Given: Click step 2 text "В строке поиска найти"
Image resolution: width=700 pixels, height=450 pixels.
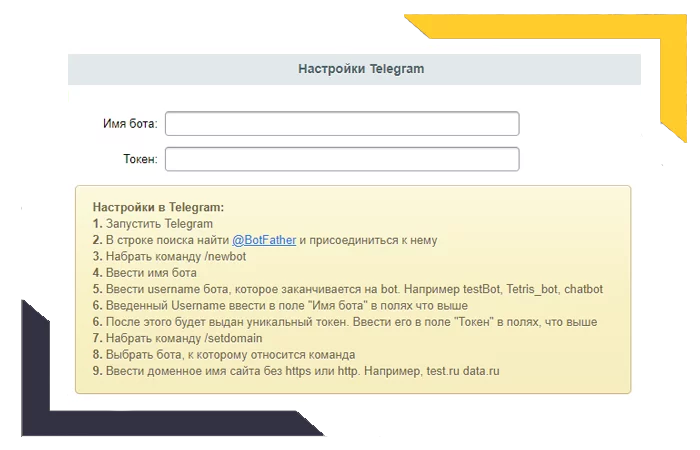Looking at the screenshot, I should click(167, 240).
